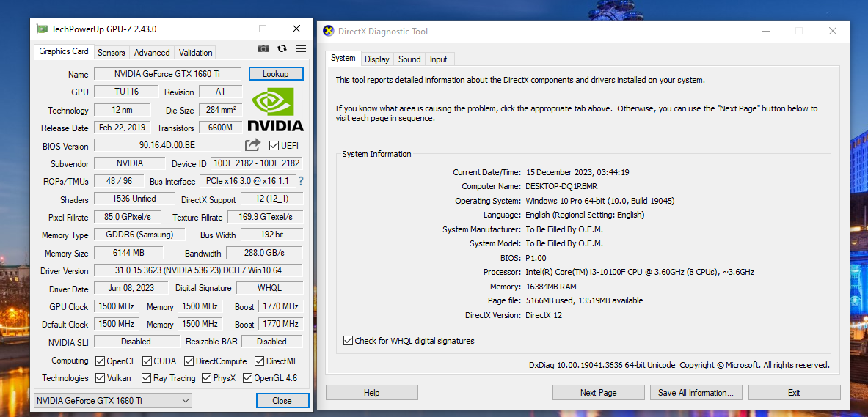Click the Operating System Windows 10 Pro text
Screen dimensions: 868x417
[x=600, y=201]
